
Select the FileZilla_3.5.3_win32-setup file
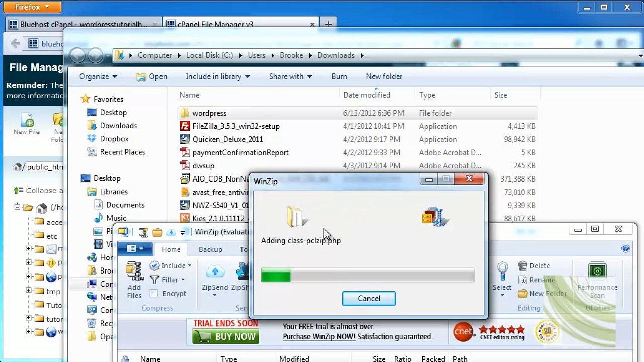tap(358, 126)
